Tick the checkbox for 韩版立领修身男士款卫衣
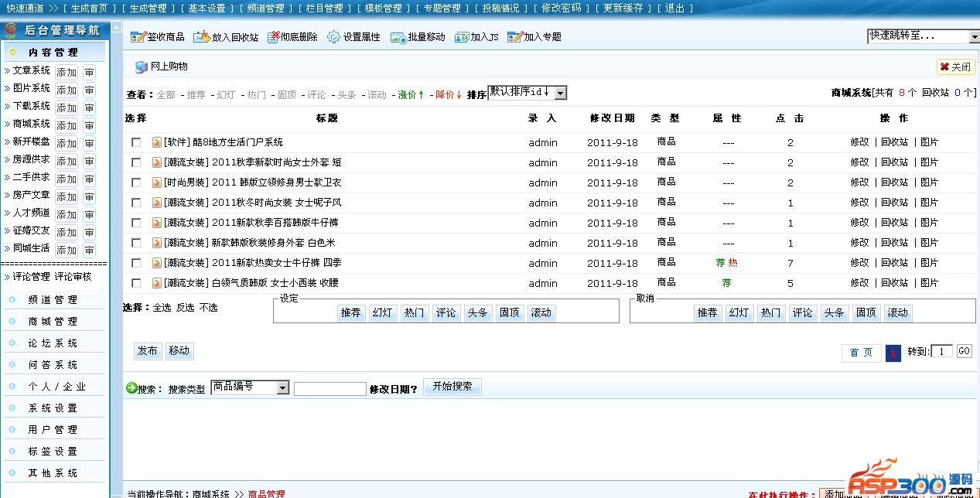Screen dimensions: 980x498 coord(136,182)
